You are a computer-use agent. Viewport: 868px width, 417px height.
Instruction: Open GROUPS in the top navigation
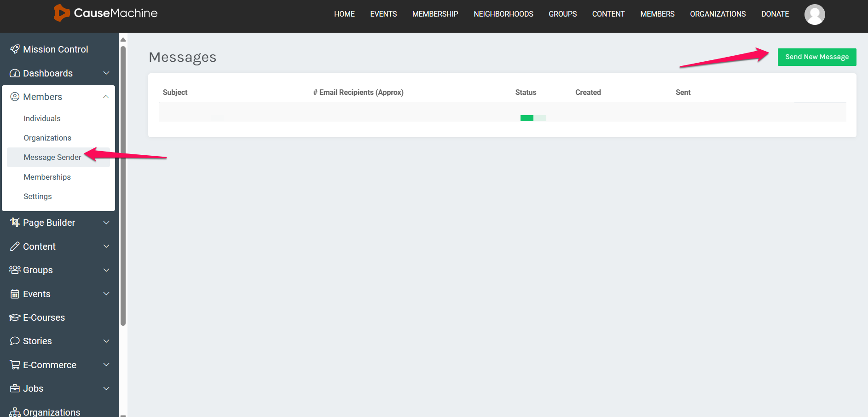tap(562, 14)
